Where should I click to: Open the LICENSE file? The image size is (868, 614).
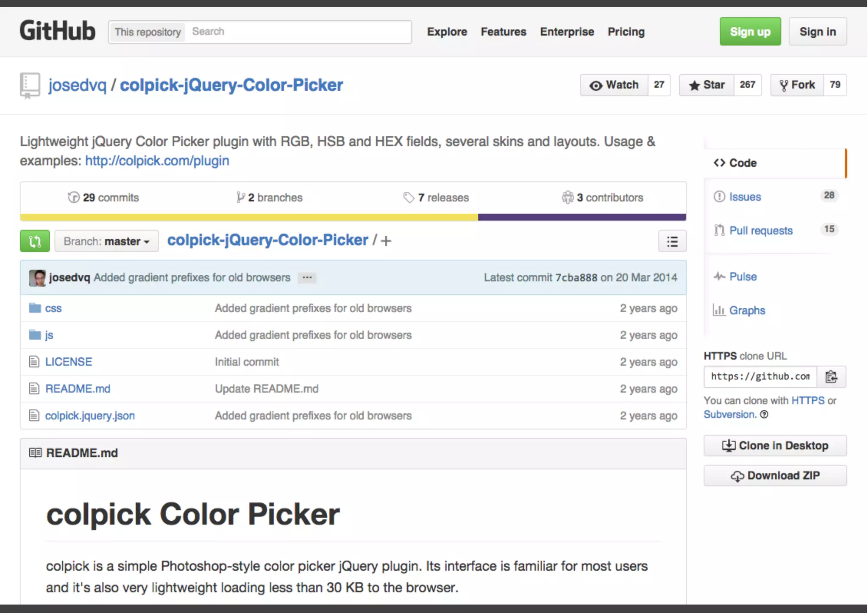point(69,362)
